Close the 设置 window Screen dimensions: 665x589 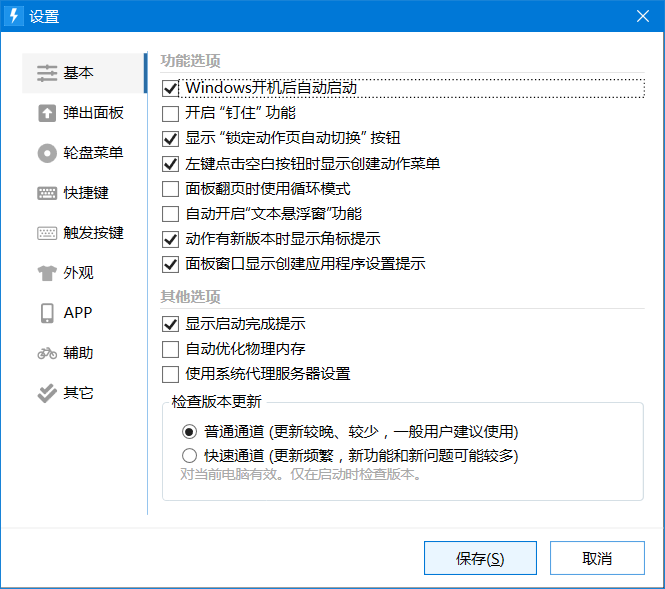(643, 16)
